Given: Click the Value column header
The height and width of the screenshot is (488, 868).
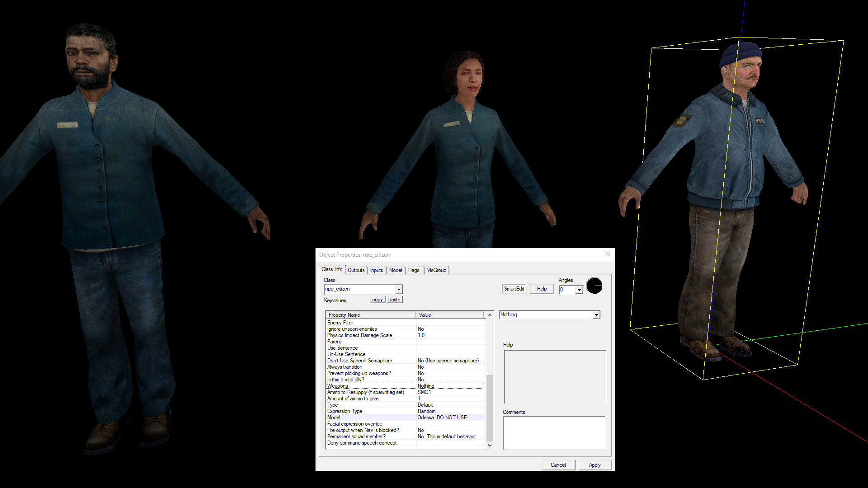Looking at the screenshot, I should pyautogui.click(x=450, y=314).
